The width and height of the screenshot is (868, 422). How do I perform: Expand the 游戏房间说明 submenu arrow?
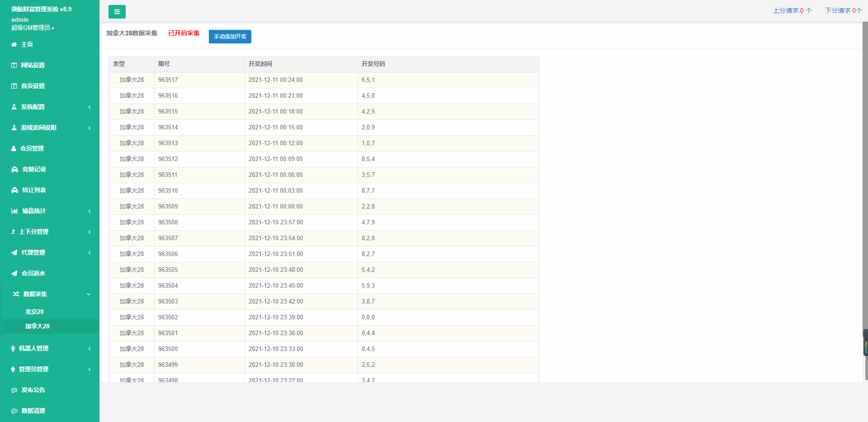coord(90,128)
